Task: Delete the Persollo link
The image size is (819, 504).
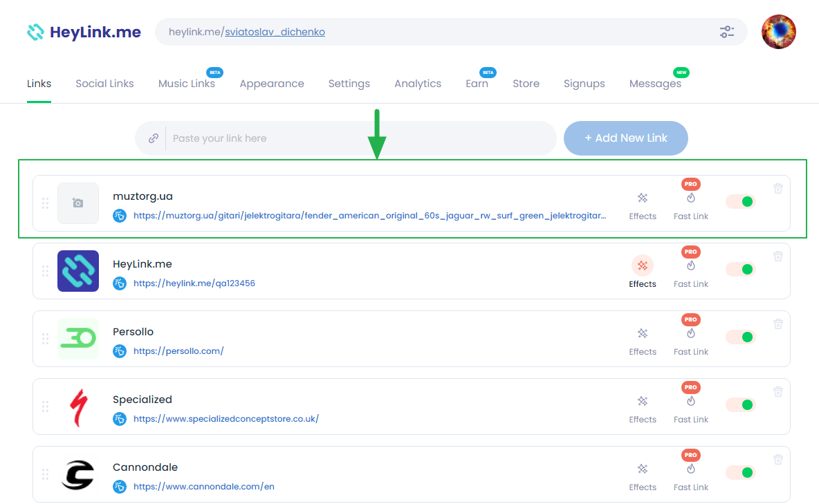Action: (x=777, y=324)
